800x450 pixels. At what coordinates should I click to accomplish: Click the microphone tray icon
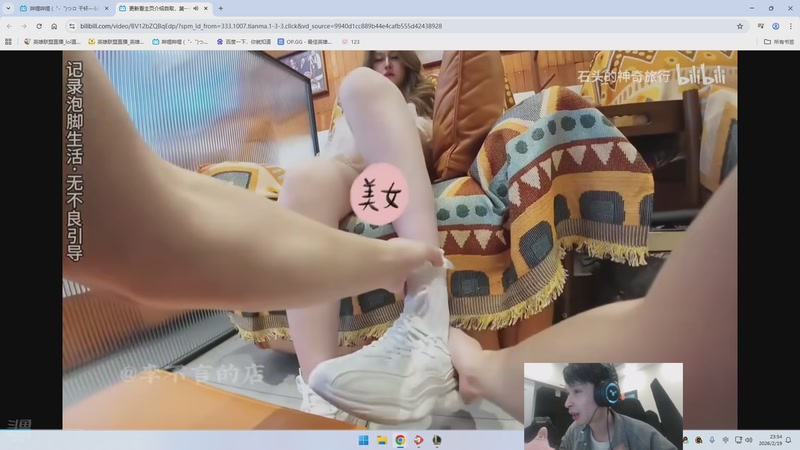tap(712, 440)
